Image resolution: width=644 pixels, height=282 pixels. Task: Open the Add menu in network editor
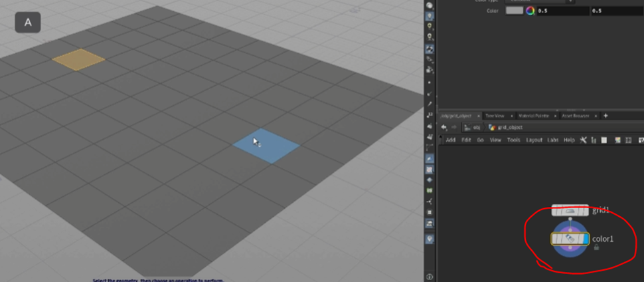pos(451,140)
